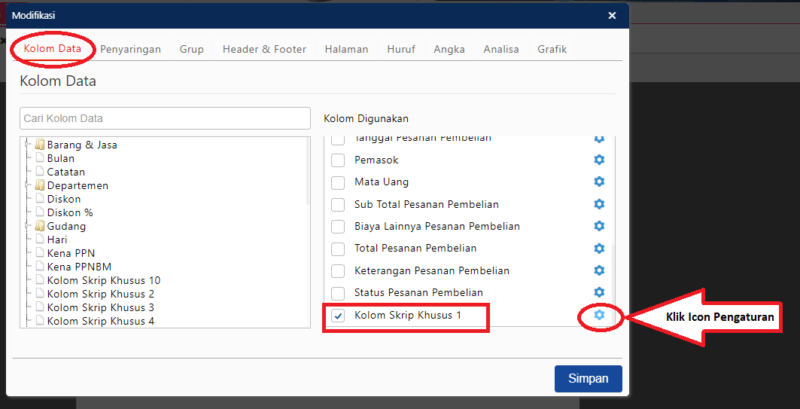Open settings gear for Pemasok column
The height and width of the screenshot is (409, 800).
599,160
